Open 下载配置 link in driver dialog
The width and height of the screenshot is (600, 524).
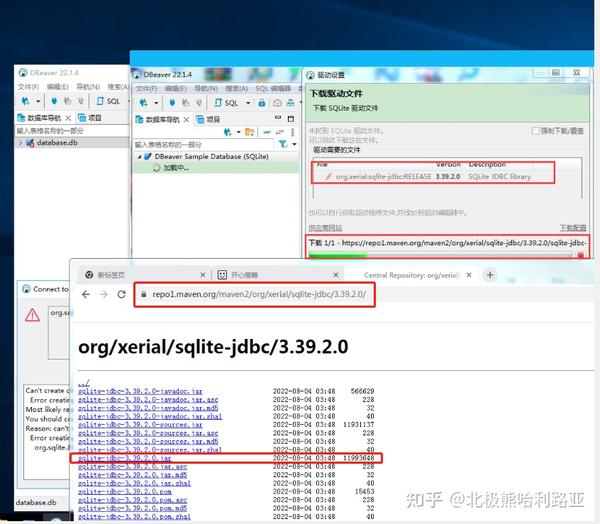[573, 228]
